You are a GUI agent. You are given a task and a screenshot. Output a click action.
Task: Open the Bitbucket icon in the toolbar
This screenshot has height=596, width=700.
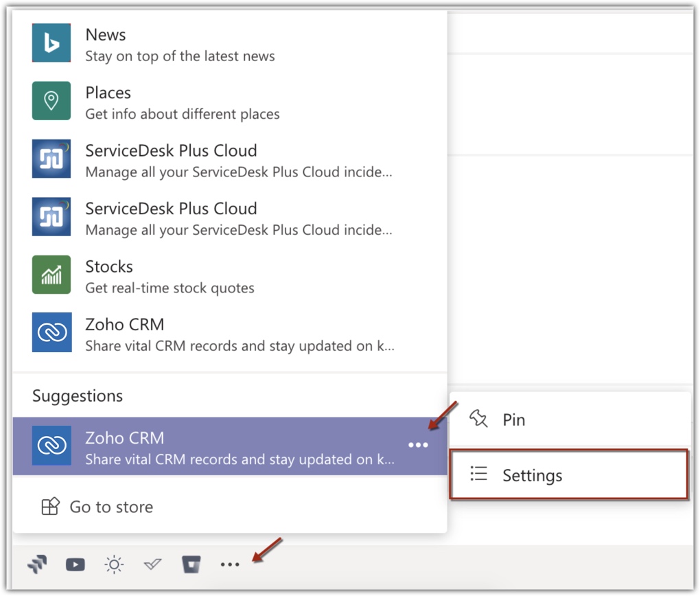click(191, 564)
